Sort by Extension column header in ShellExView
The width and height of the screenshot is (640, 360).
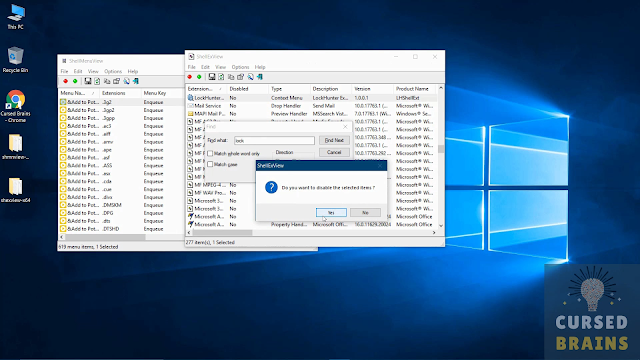(206, 89)
